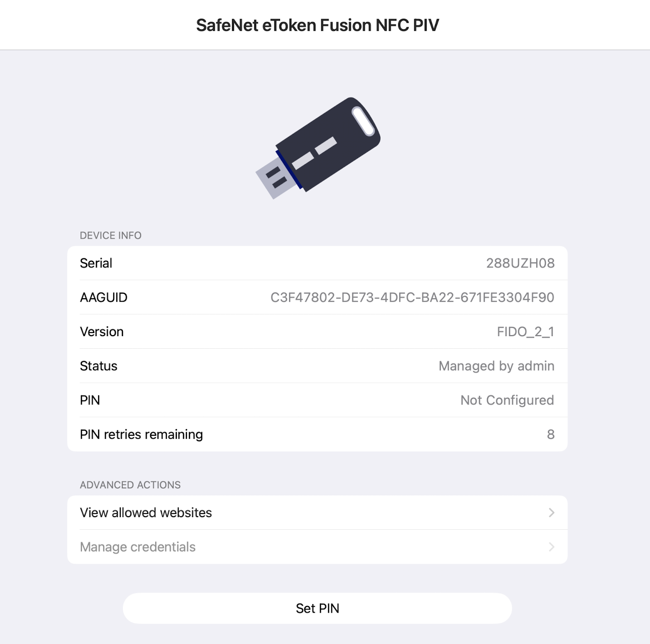Select the serial number 288UZH08

tap(520, 263)
